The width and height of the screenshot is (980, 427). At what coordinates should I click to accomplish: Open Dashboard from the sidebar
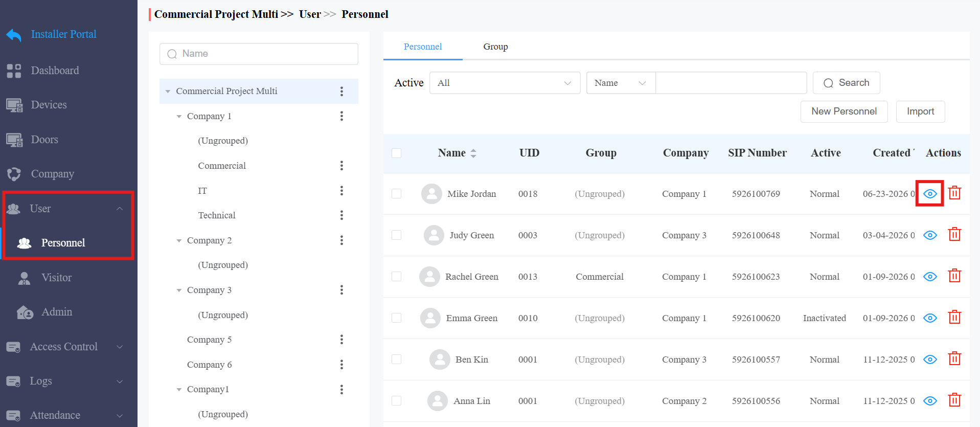(55, 71)
